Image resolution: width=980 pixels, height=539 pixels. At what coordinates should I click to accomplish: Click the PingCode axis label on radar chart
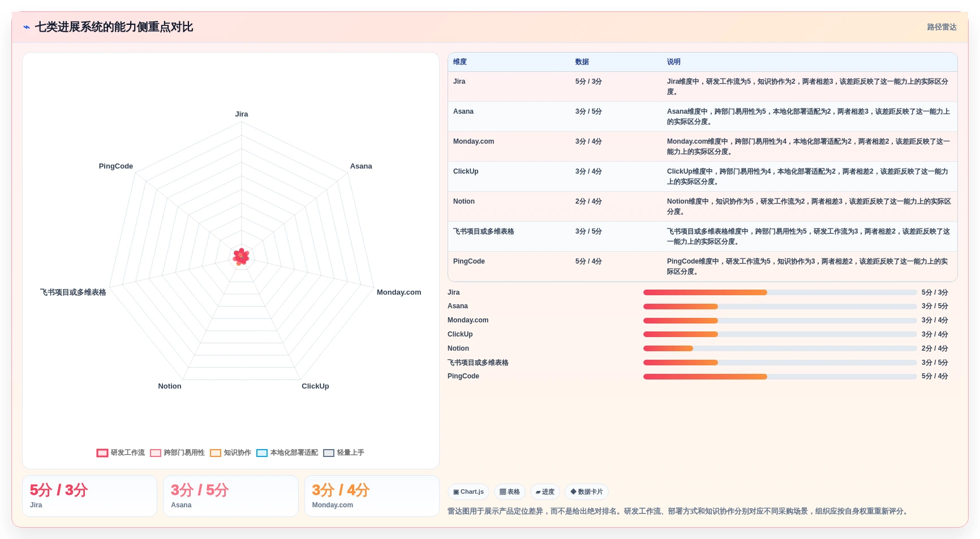coord(116,166)
